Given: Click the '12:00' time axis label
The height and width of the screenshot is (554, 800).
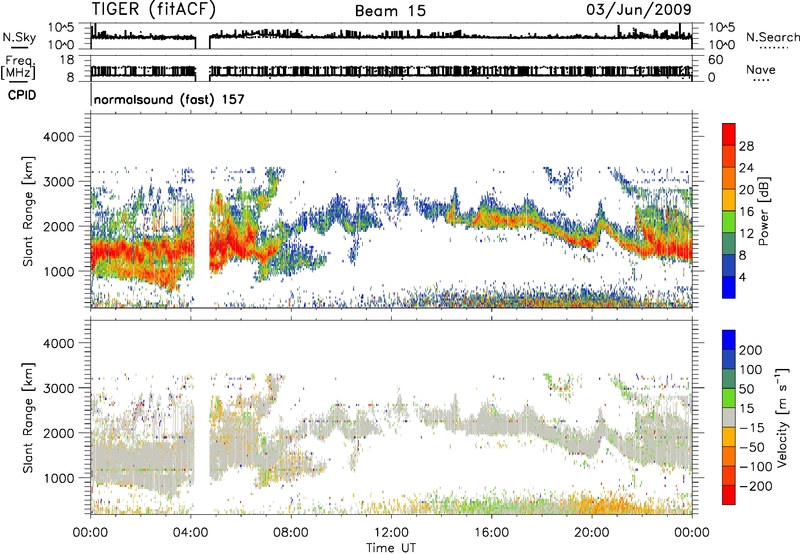Looking at the screenshot, I should pyautogui.click(x=391, y=533).
